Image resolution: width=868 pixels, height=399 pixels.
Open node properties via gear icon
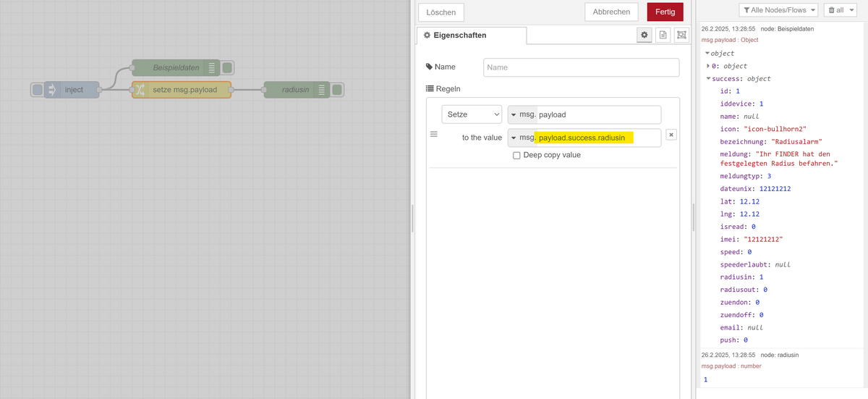click(644, 35)
